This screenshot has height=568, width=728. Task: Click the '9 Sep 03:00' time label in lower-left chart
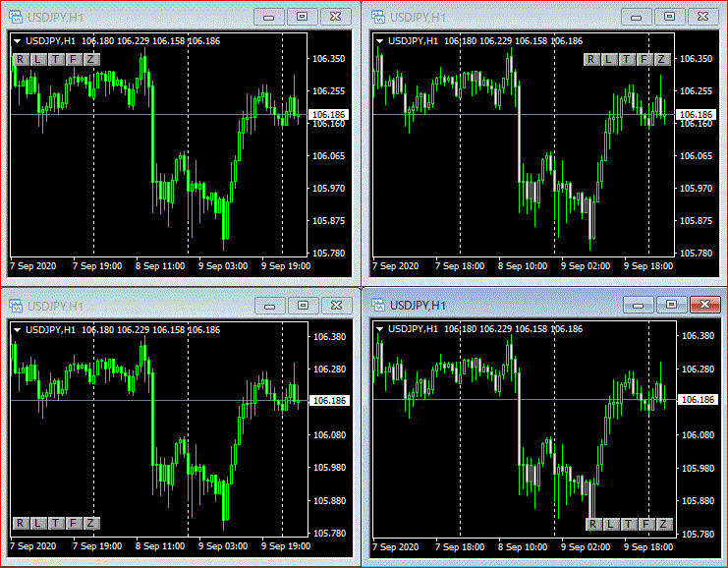(223, 546)
